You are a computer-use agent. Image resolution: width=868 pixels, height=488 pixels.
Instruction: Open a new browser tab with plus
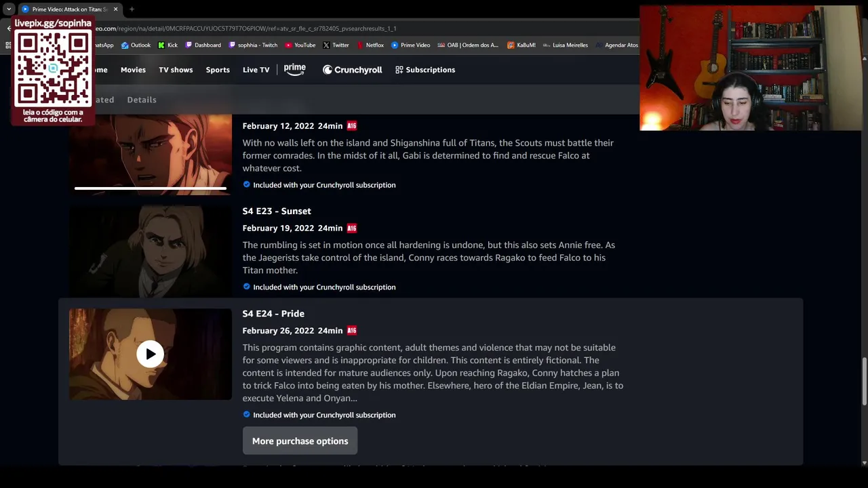coord(132,9)
